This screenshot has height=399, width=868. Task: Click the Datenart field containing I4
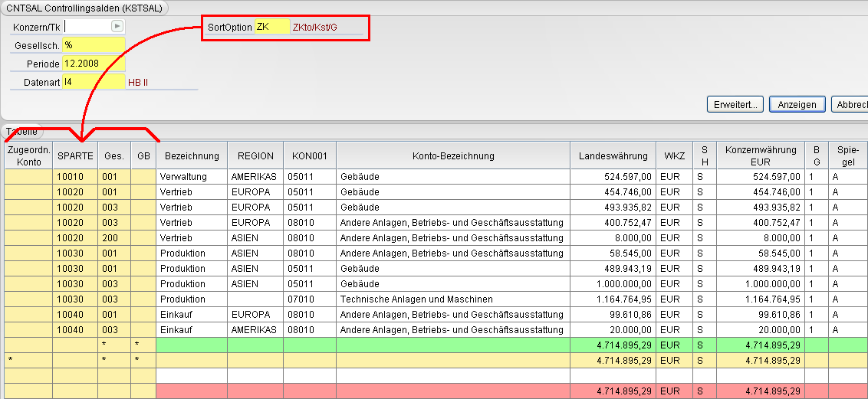pos(94,83)
